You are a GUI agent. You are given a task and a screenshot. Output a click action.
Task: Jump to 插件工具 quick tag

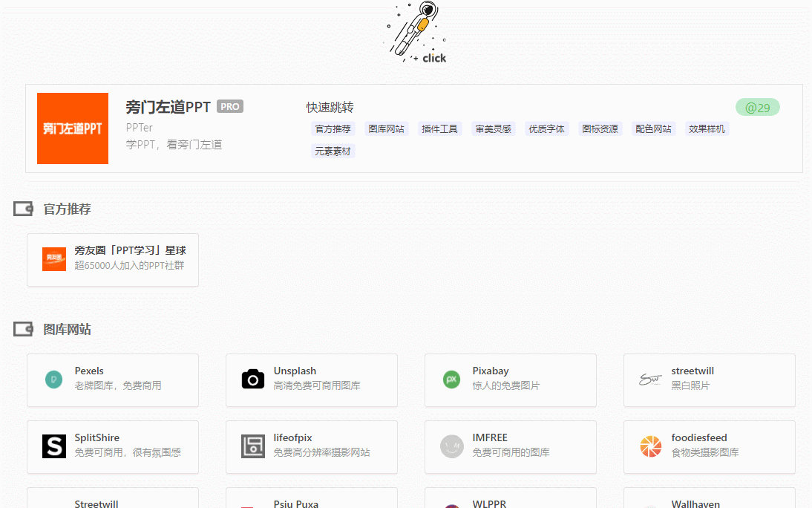[x=439, y=129]
